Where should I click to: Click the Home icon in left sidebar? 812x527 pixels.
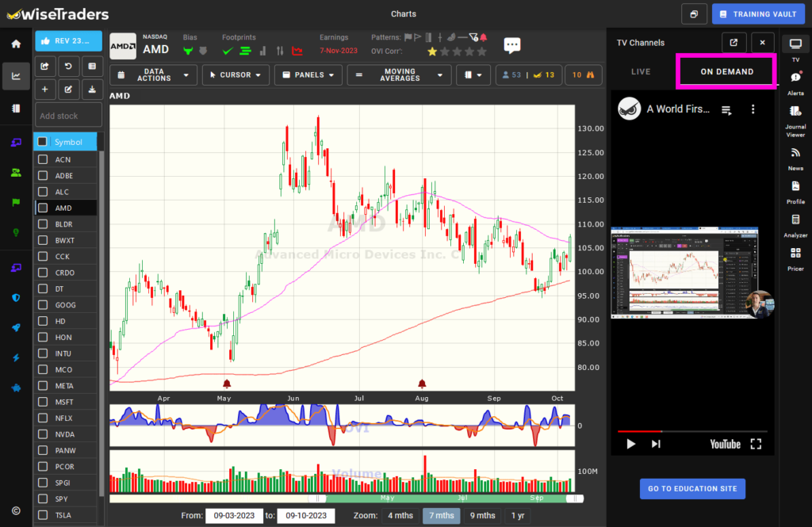pyautogui.click(x=16, y=44)
